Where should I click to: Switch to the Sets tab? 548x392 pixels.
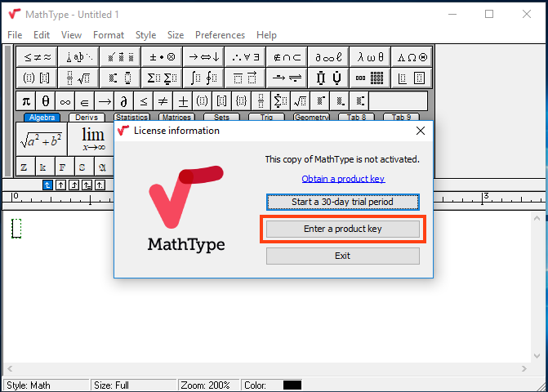[221, 118]
